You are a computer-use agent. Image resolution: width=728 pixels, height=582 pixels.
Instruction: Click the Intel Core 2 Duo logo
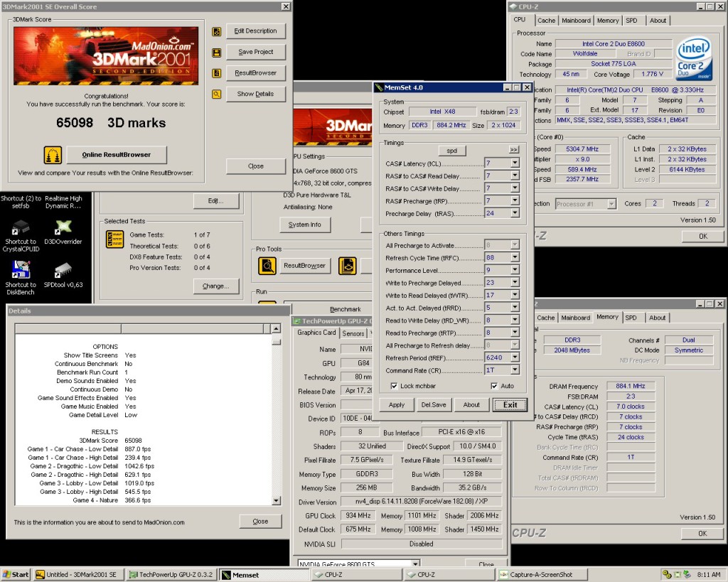pos(694,59)
